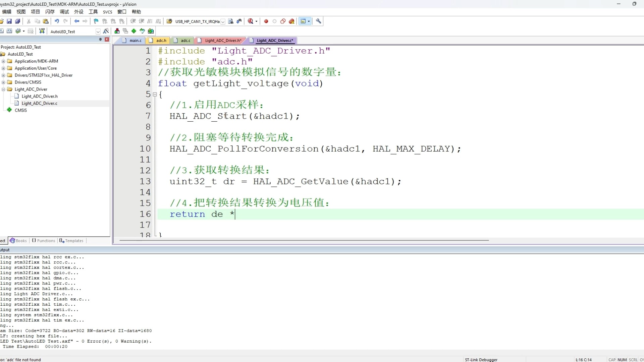
Task: Open Light_ADC_Driver.h in project tree
Action: pyautogui.click(x=39, y=96)
